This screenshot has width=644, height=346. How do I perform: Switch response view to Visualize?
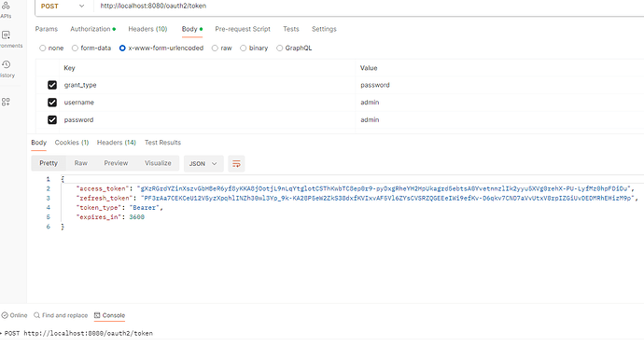[x=158, y=163]
